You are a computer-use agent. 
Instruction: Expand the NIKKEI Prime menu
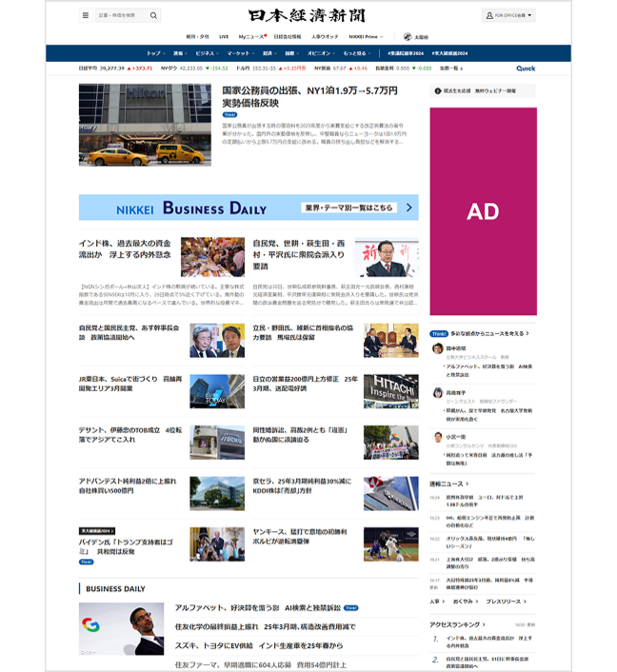[366, 37]
